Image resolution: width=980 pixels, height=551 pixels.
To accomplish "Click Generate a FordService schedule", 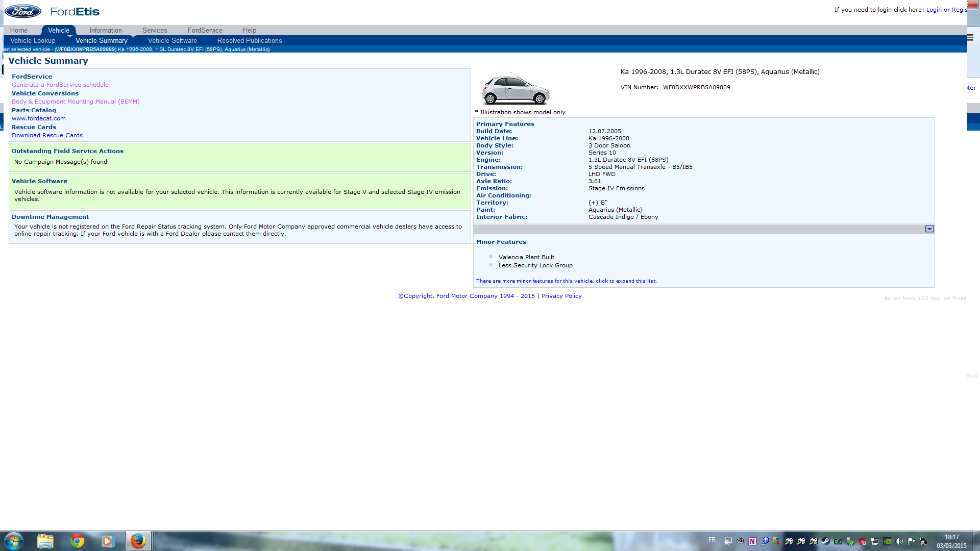I will [x=60, y=85].
